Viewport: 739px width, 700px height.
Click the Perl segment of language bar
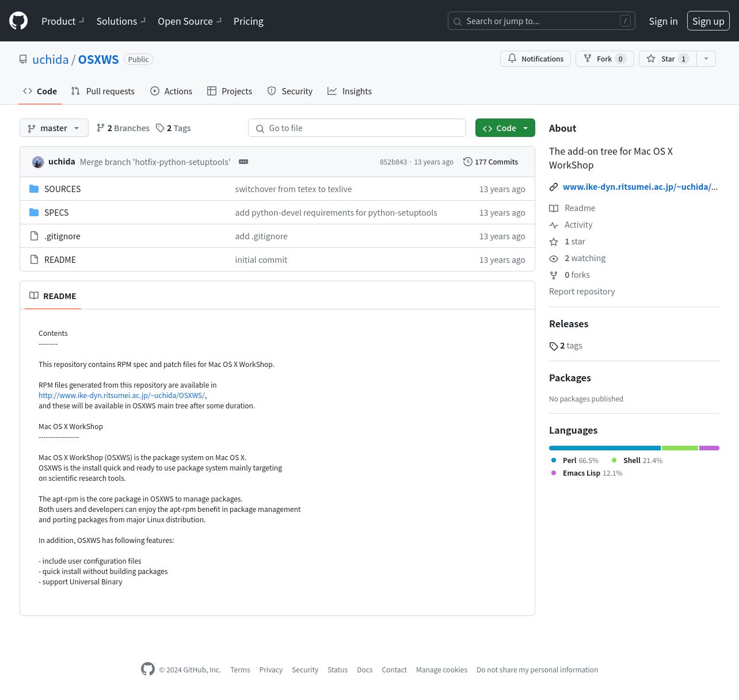click(605, 448)
